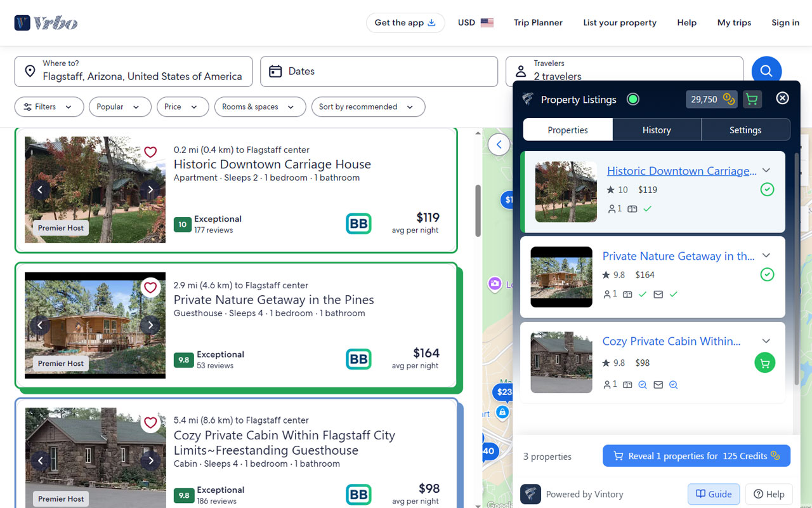Save Cozy Private Cabin with heart icon
The image size is (812, 508).
(x=150, y=423)
